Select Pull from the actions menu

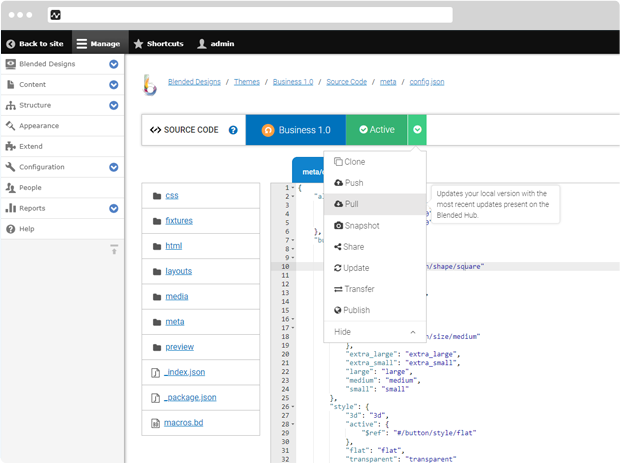352,204
